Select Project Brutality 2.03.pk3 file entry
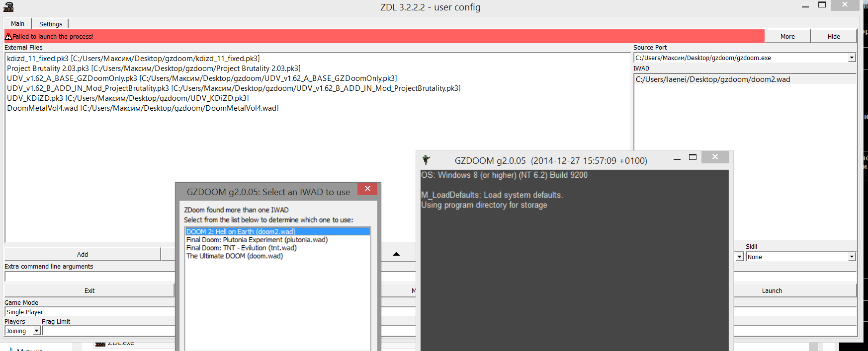868x351 pixels. click(x=154, y=69)
